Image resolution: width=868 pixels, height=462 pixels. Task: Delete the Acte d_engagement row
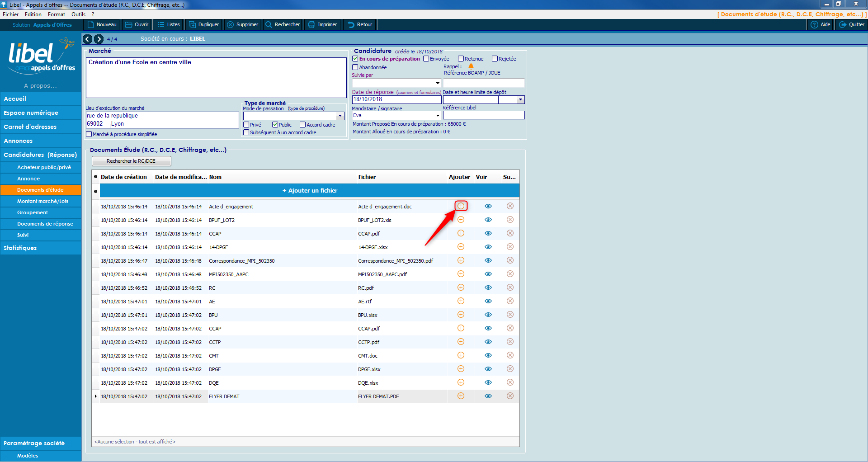coord(510,206)
